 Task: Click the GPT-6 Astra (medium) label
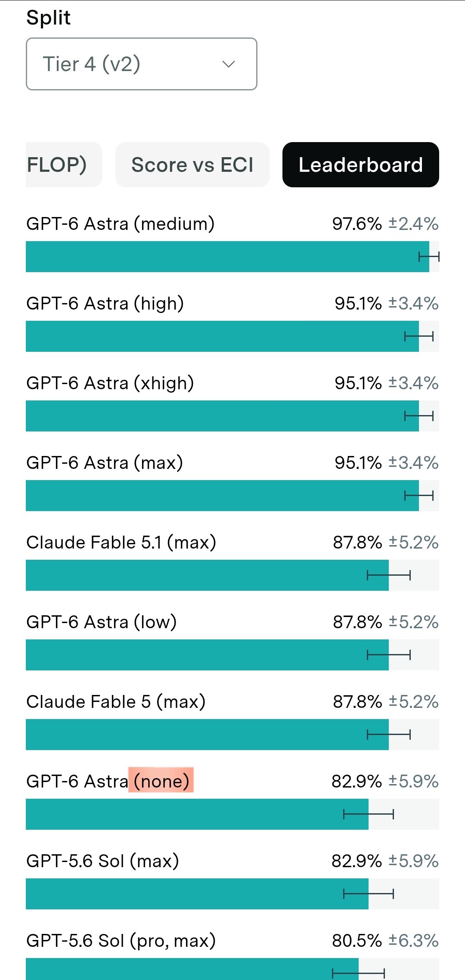coord(121,224)
